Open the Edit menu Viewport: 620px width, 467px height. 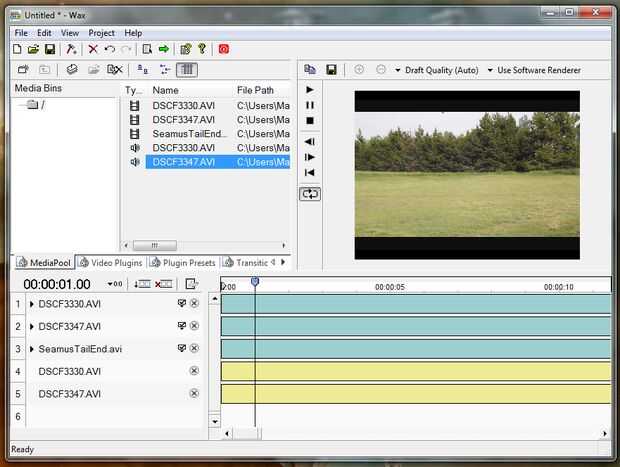pos(44,33)
